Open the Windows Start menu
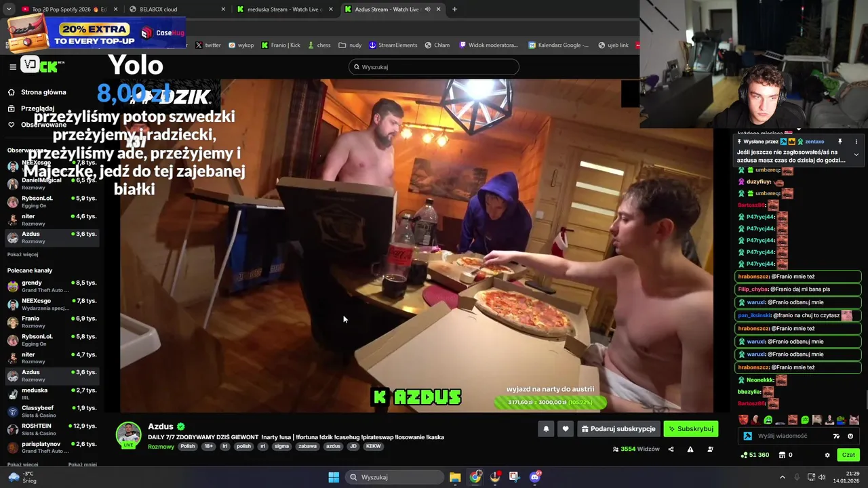 [334, 477]
